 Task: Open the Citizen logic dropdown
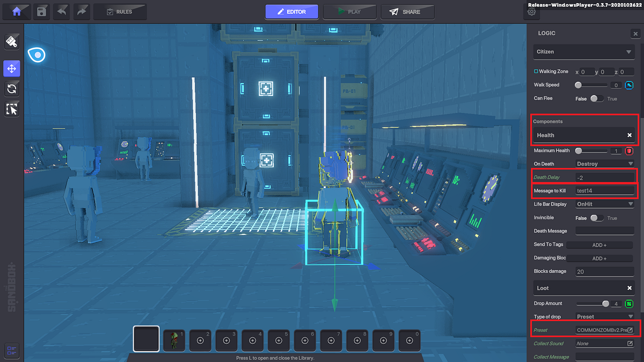click(583, 51)
